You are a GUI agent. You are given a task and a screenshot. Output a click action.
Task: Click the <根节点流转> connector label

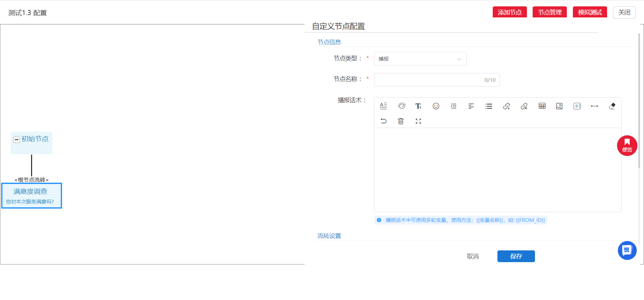(x=32, y=180)
